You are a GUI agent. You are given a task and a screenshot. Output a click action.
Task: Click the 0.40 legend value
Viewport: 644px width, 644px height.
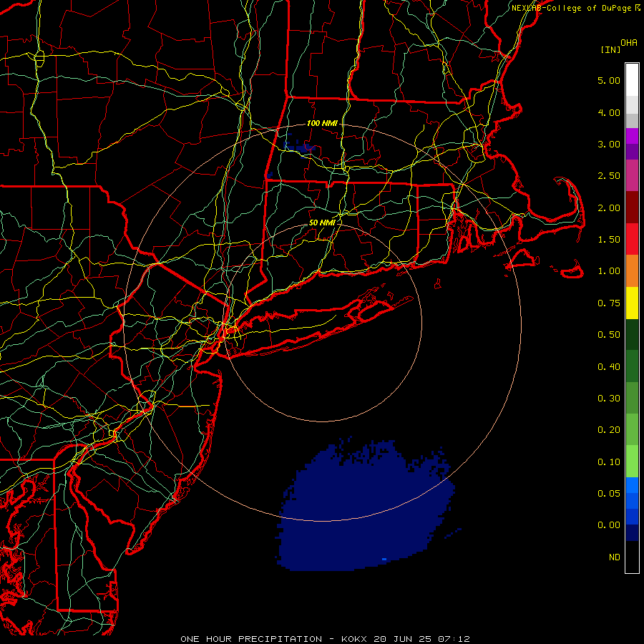(609, 367)
